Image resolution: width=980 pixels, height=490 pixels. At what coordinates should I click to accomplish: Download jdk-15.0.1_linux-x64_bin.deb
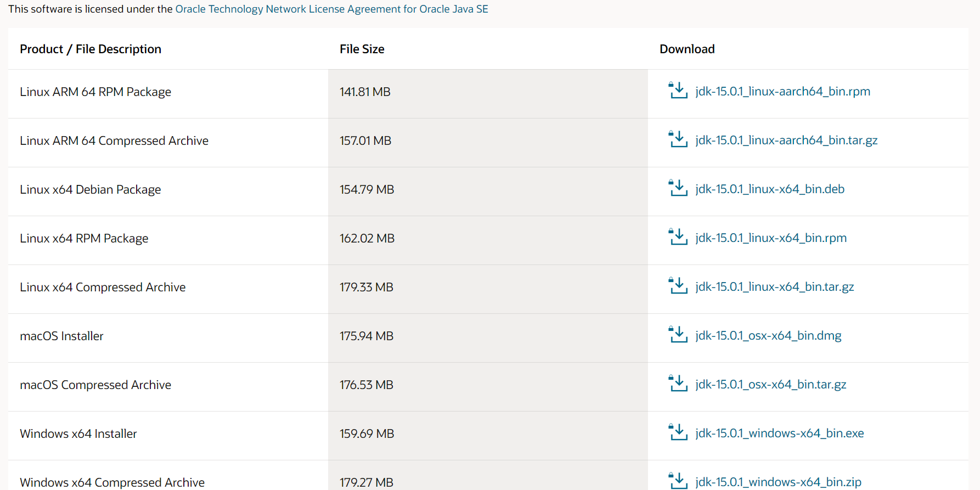770,189
